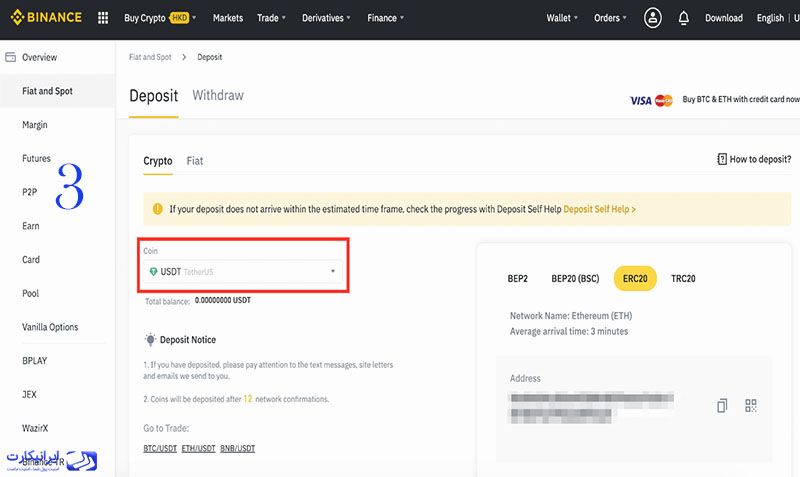Open the Deposit Self Help link
This screenshot has height=477, width=800.
click(x=599, y=209)
